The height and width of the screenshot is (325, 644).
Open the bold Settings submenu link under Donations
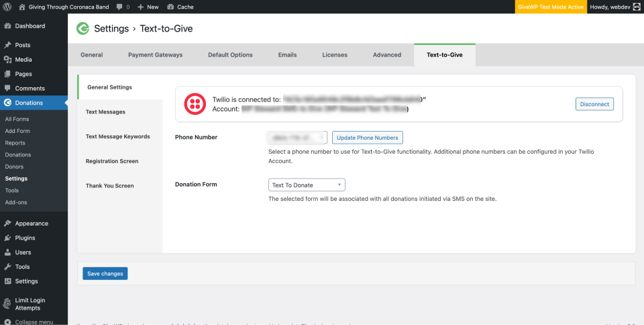(16, 179)
